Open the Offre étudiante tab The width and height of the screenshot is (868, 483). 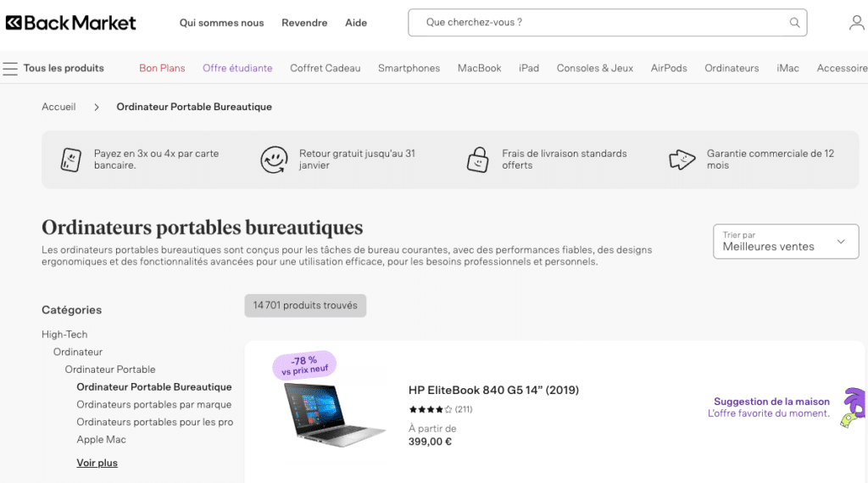237,68
